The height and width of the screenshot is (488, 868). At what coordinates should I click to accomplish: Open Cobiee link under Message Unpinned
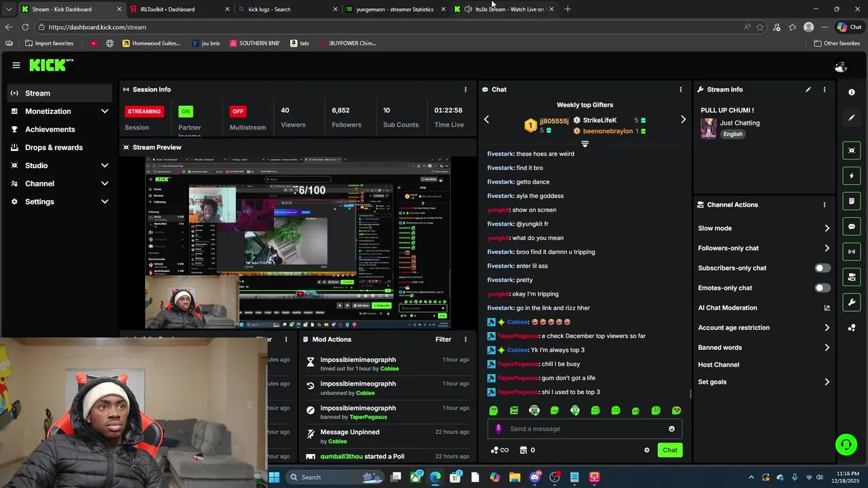tap(338, 441)
